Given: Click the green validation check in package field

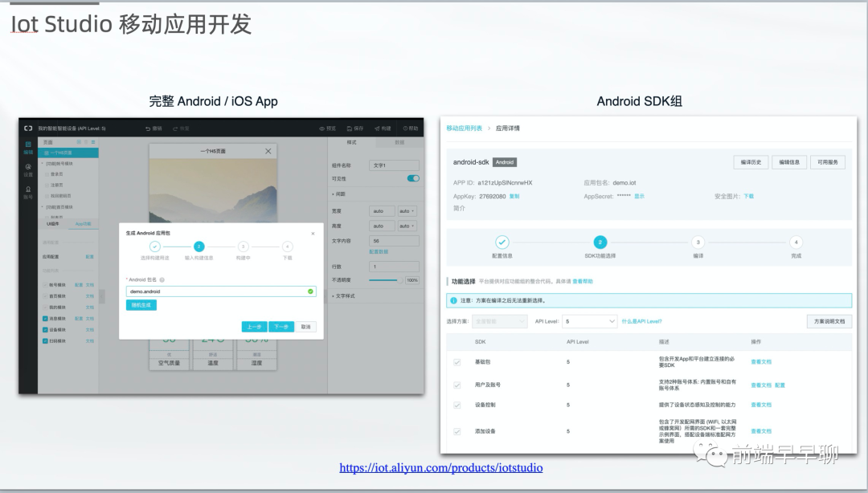Looking at the screenshot, I should 310,291.
